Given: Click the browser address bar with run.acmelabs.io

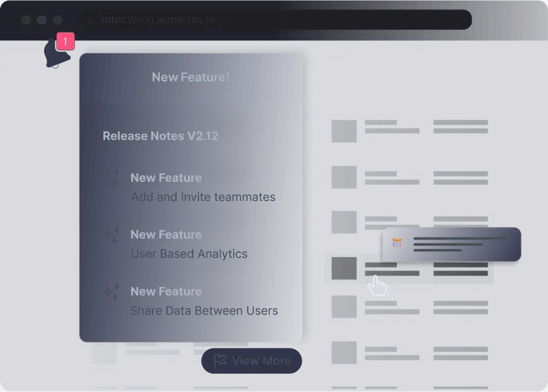Looking at the screenshot, I should point(277,20).
